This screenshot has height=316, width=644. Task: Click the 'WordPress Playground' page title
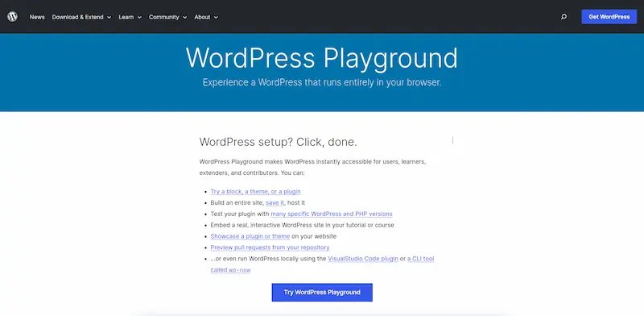click(321, 58)
